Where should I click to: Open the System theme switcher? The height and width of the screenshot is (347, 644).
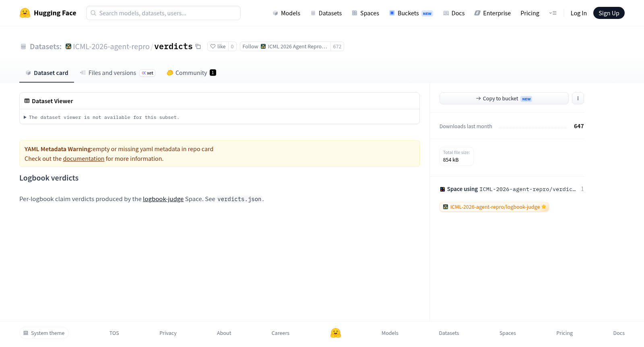pos(44,333)
